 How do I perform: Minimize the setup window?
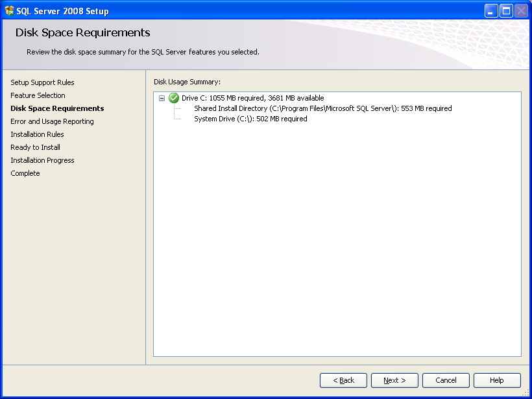(491, 11)
